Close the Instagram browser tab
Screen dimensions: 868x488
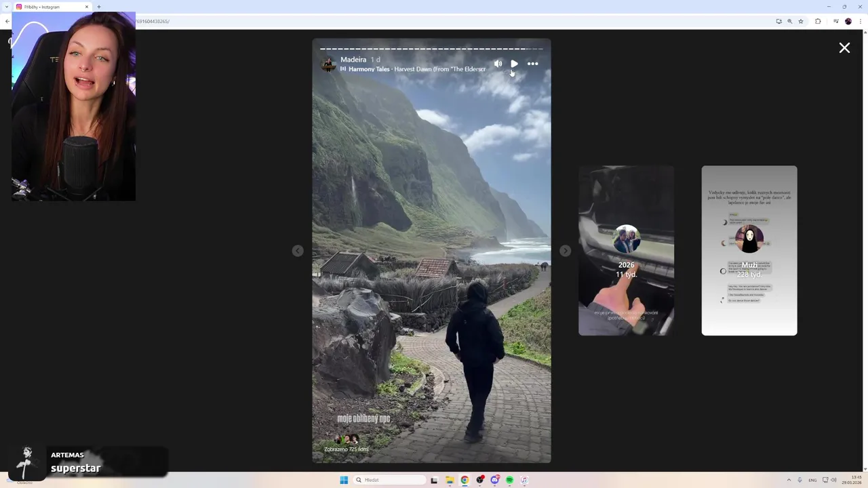[87, 7]
